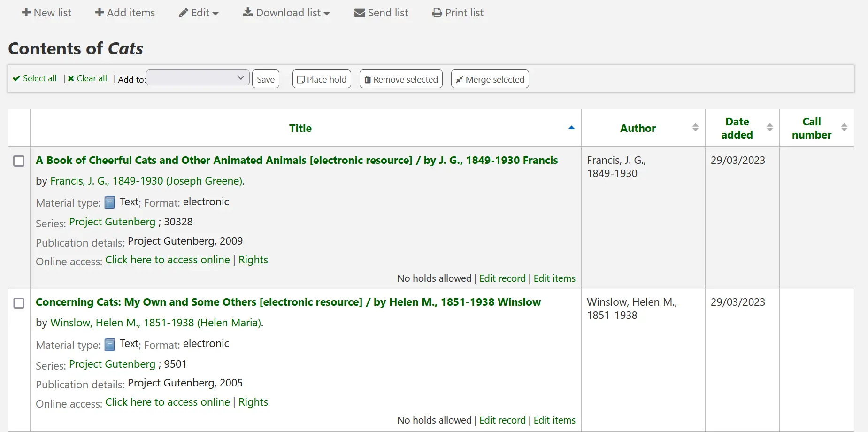
Task: Click the Merge selected button
Action: tap(490, 79)
